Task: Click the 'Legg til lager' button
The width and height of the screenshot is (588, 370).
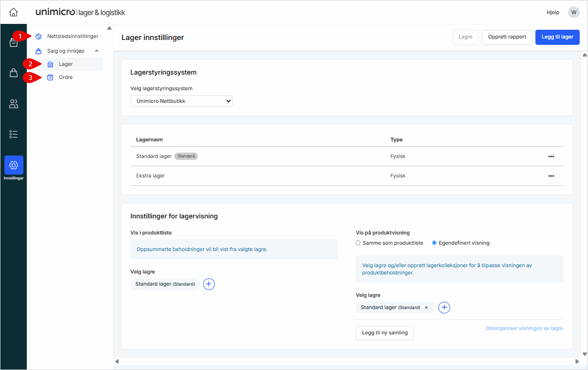Action: [557, 37]
